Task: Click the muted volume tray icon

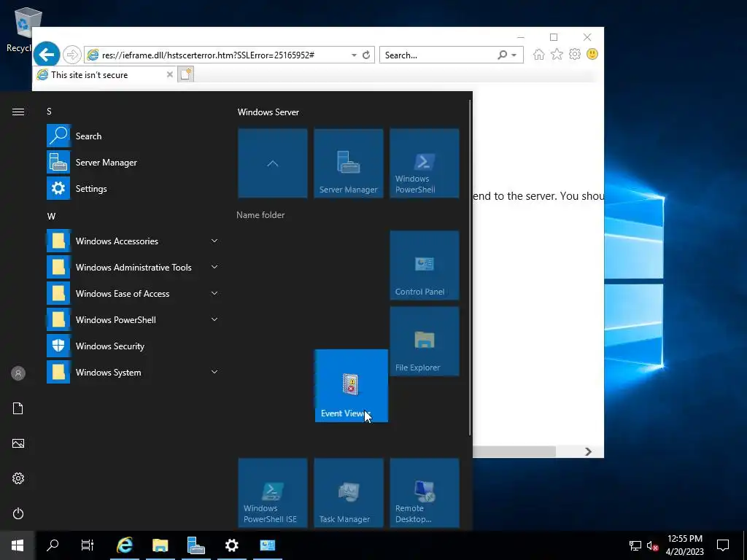Action: coord(653,545)
